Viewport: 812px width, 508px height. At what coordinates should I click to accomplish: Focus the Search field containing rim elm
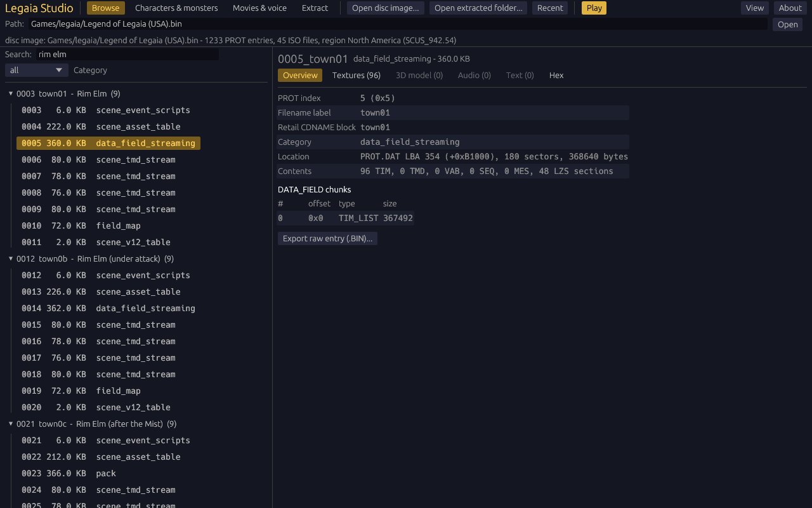click(127, 55)
